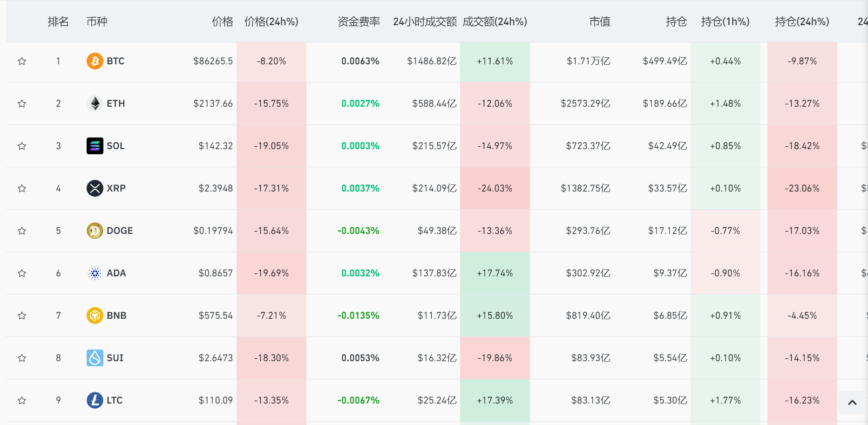Open the XRP coin name link
The image size is (868, 425).
pos(116,188)
